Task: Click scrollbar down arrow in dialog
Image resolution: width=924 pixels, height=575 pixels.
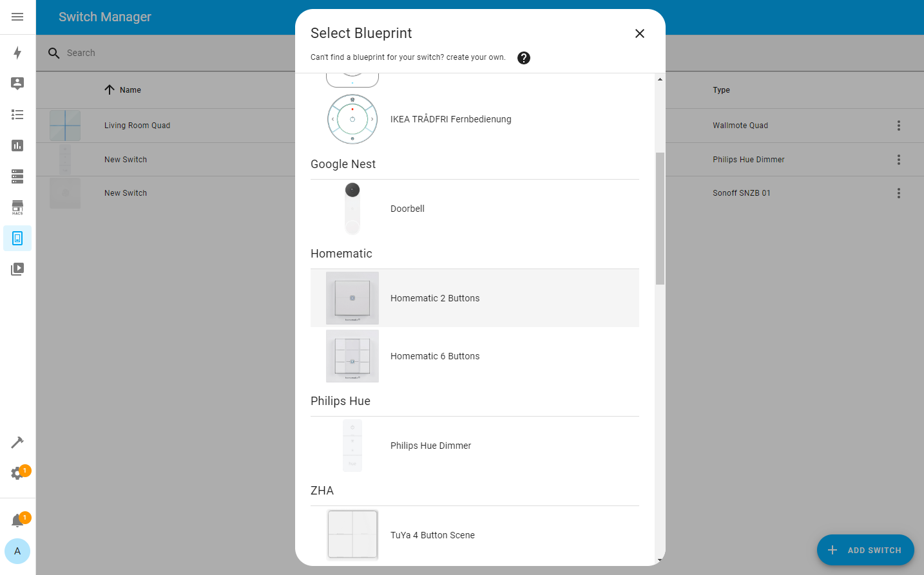Action: tap(660, 560)
